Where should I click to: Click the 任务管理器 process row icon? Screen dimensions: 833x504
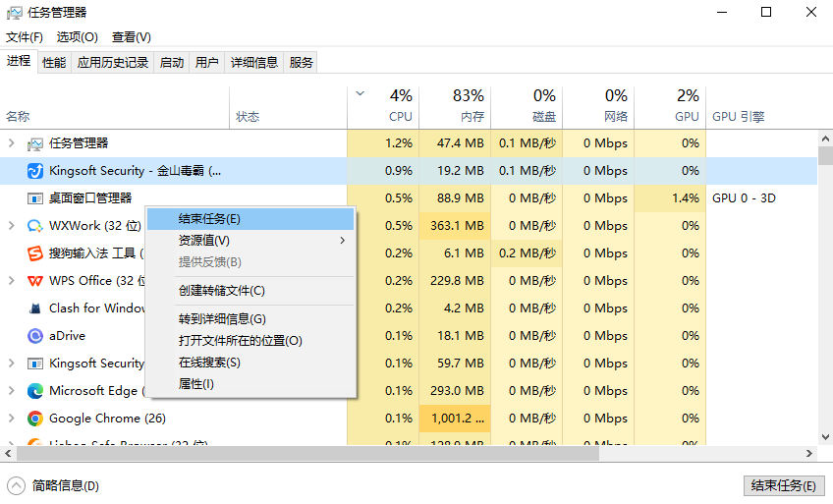pos(35,143)
